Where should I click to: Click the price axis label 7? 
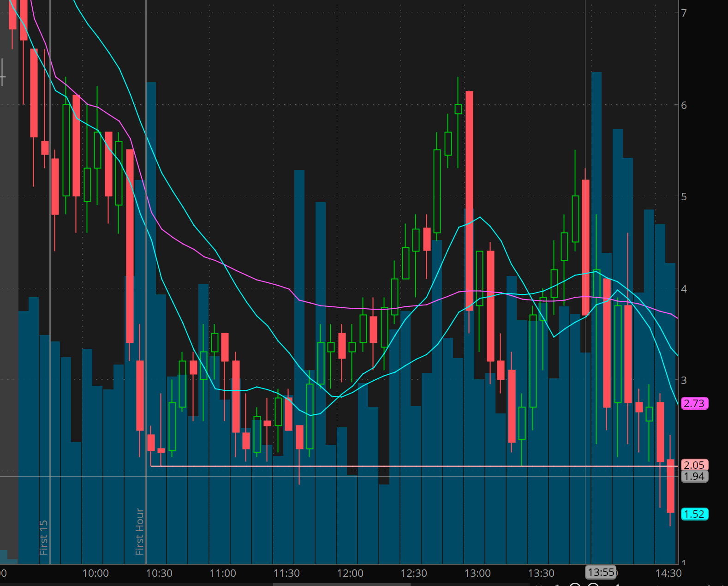click(x=684, y=13)
